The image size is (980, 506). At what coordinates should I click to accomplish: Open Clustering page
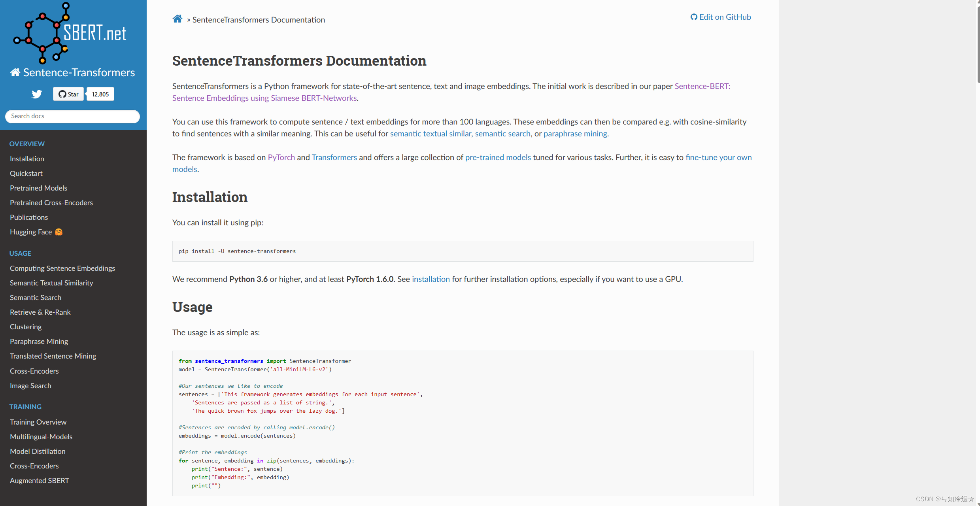click(x=26, y=327)
